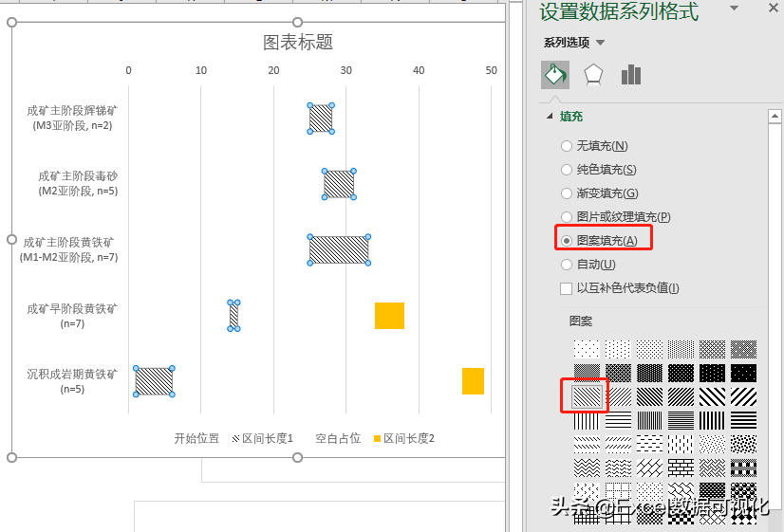Select the dark vertical stripes pattern
This screenshot has height=532, width=784.
click(713, 421)
